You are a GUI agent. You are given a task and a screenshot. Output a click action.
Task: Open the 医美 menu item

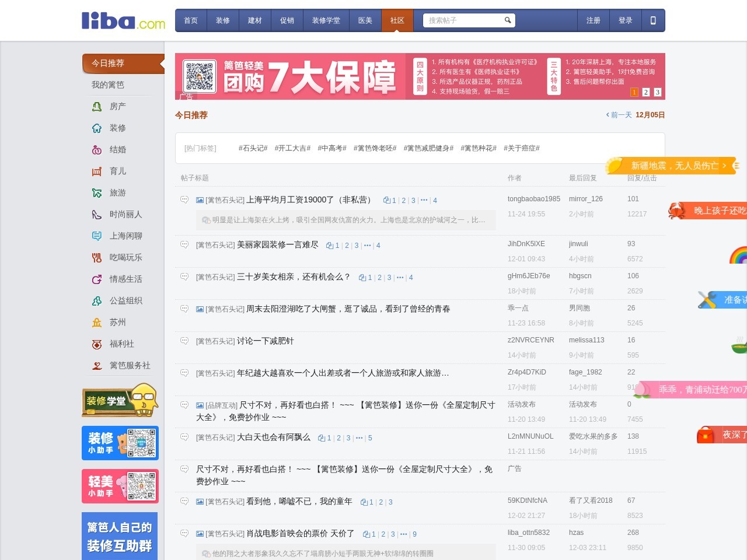365,20
